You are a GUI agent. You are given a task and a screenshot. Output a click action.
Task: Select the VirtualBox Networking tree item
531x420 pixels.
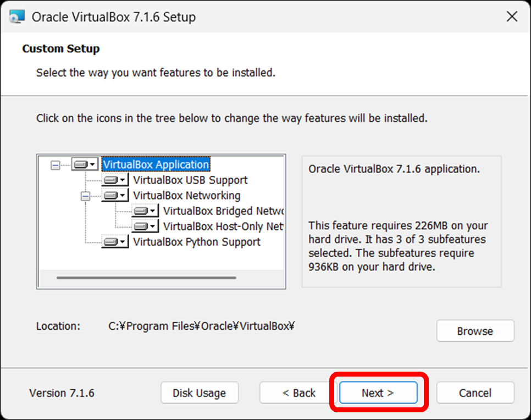coord(186,196)
